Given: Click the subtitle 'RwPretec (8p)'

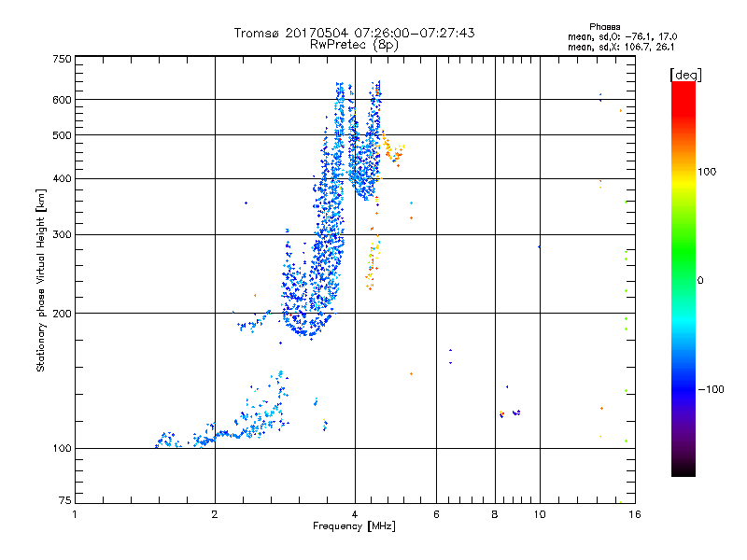Looking at the screenshot, I should click(354, 45).
